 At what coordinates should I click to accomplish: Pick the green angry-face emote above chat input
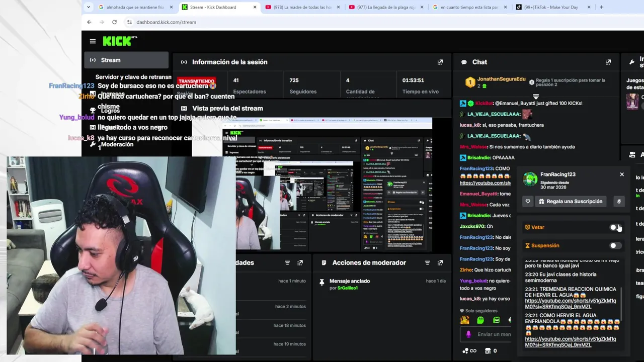click(497, 320)
